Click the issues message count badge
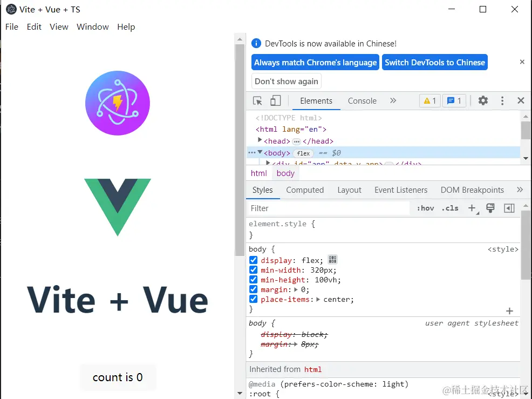The height and width of the screenshot is (399, 532). 454,101
